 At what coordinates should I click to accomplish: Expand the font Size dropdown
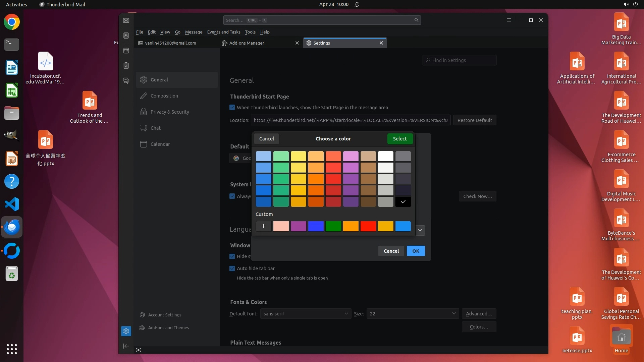pyautogui.click(x=412, y=314)
